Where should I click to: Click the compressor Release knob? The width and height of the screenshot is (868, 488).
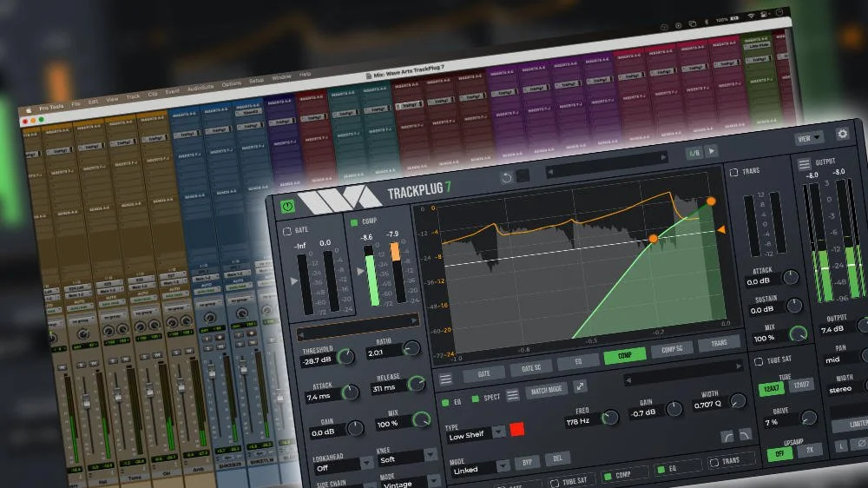pos(417,383)
